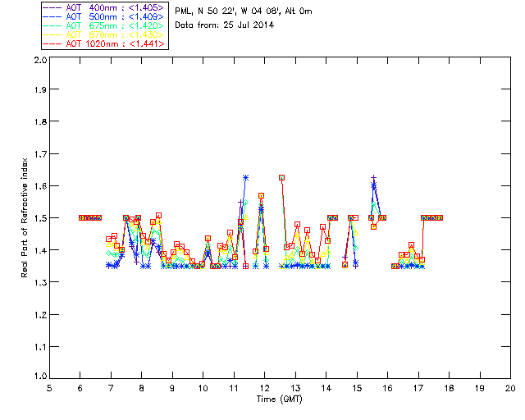Click y-axis label 1.4
Image resolution: width=525 pixels, height=420 pixels.
click(x=40, y=250)
